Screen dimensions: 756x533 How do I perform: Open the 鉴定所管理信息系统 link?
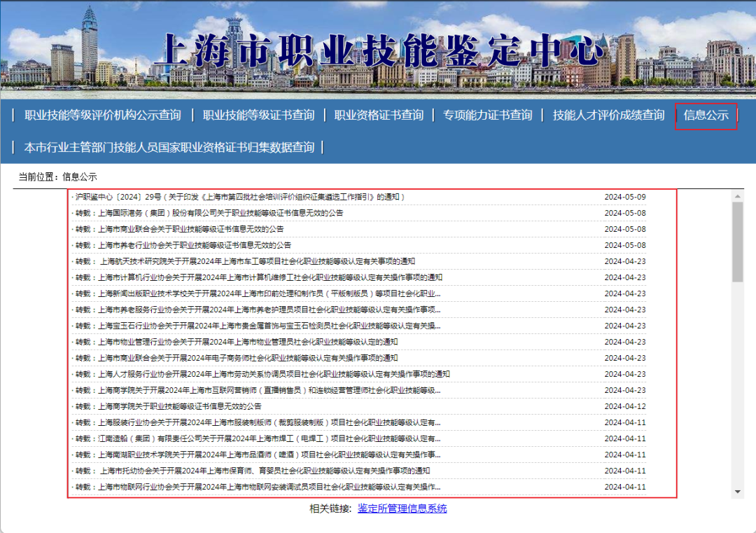(402, 508)
